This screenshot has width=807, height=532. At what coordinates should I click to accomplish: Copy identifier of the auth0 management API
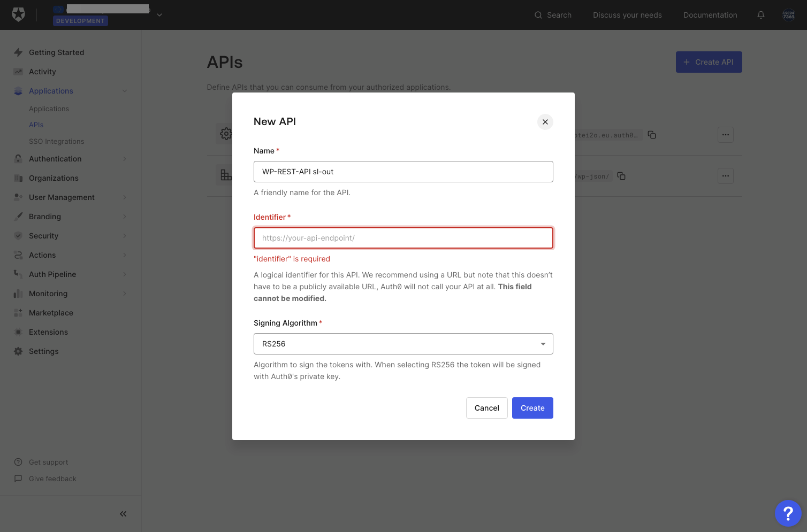click(652, 135)
